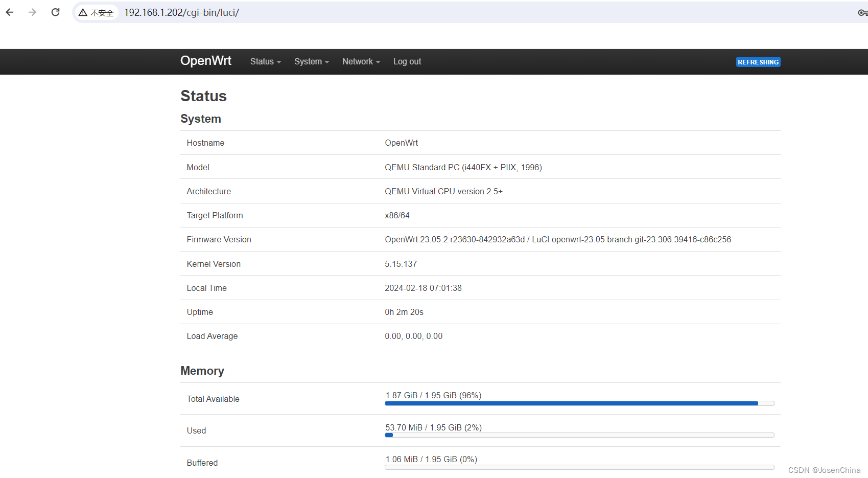Click the Used memory label
868x478 pixels.
(196, 430)
